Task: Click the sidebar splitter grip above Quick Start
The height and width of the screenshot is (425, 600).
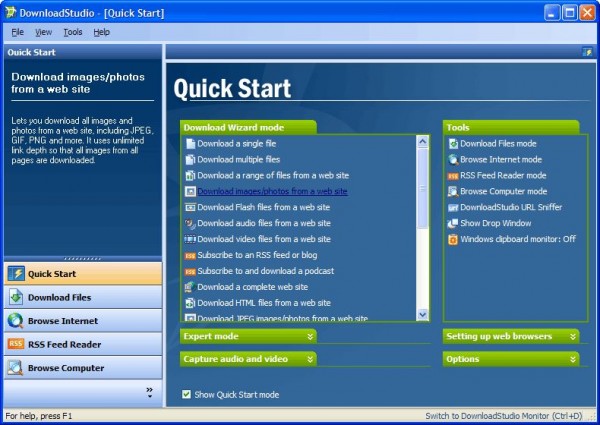Action: (83, 259)
